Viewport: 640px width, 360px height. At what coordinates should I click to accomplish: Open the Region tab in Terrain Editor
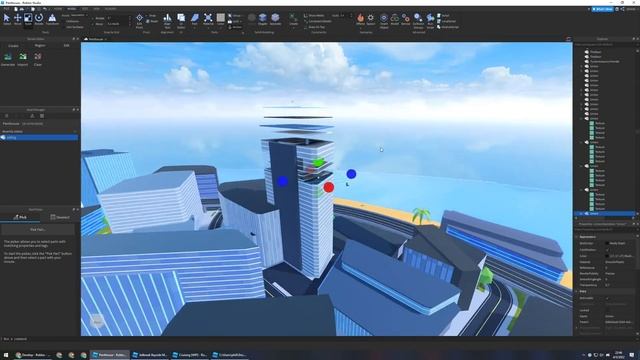(40, 46)
